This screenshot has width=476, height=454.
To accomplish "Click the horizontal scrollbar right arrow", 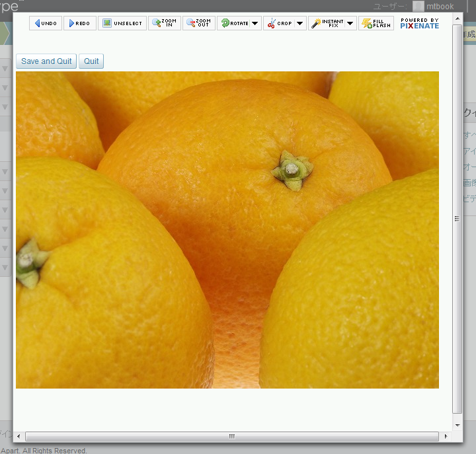I will tap(446, 436).
